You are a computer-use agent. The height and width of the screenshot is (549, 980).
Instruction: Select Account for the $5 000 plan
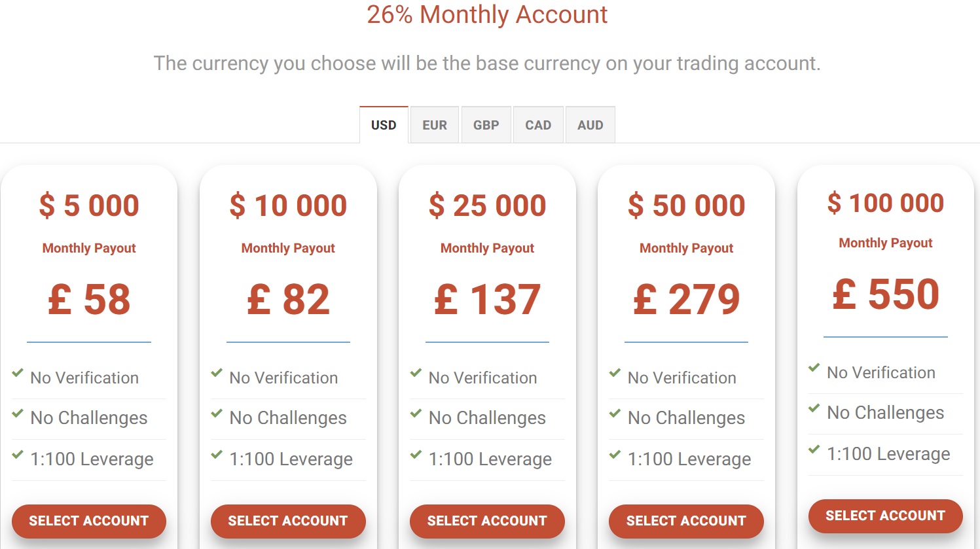pyautogui.click(x=89, y=521)
